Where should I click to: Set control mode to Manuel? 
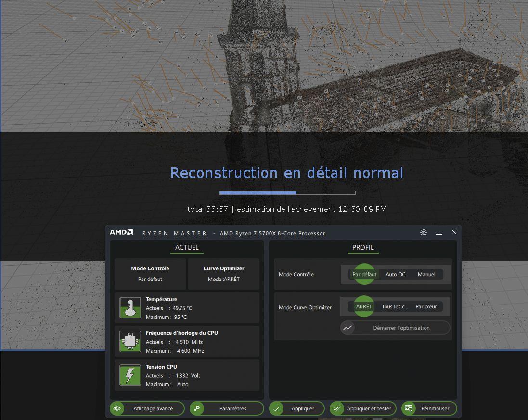426,274
